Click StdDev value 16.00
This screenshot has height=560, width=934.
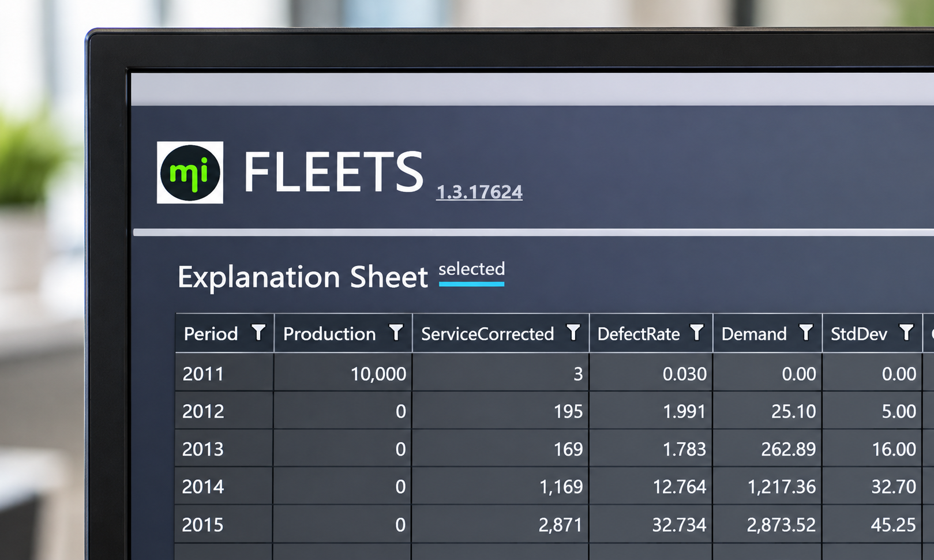pos(894,449)
